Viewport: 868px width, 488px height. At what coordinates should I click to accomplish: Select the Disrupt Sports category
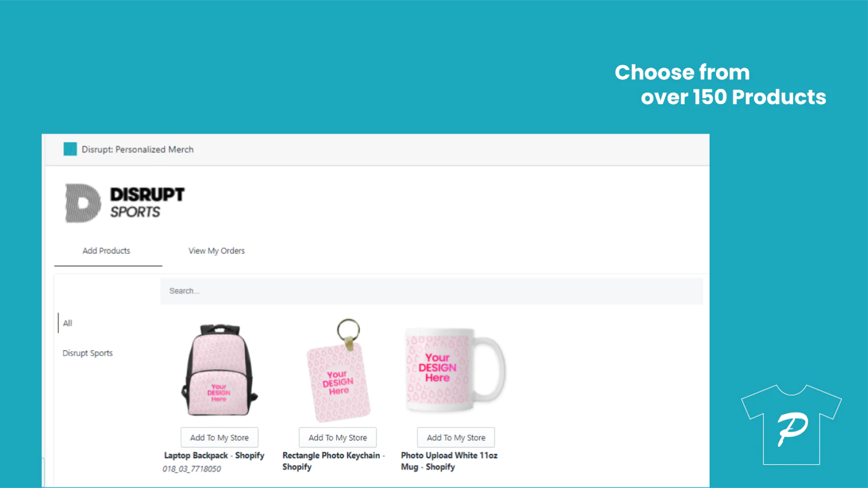(87, 353)
